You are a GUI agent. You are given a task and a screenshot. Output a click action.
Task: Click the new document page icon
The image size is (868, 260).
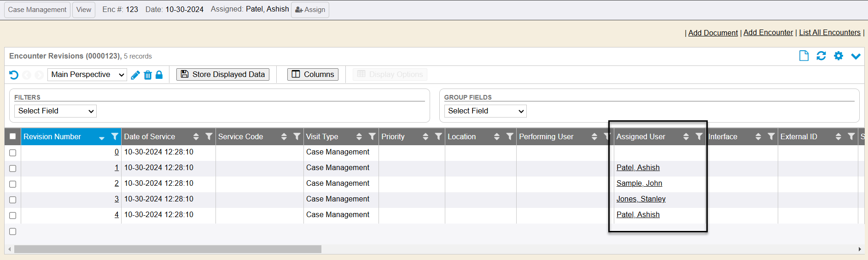pyautogui.click(x=804, y=56)
